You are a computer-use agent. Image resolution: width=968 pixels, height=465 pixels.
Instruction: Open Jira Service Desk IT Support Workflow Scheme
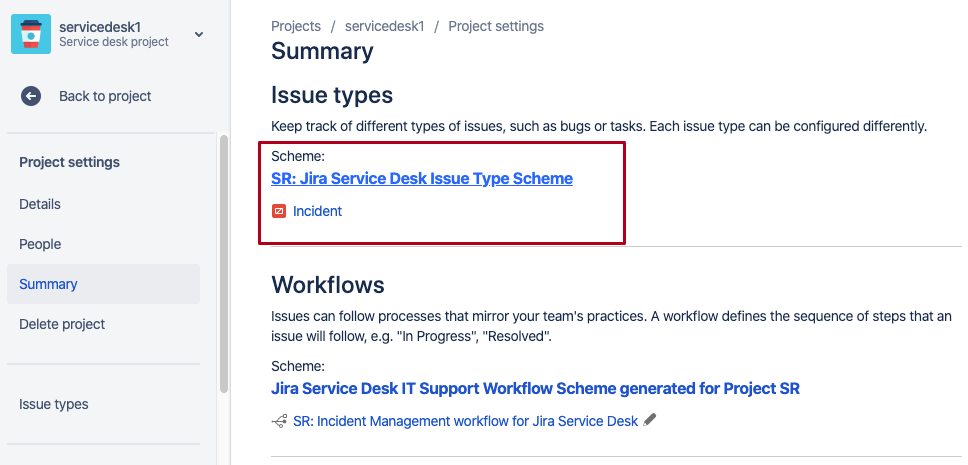coord(535,388)
